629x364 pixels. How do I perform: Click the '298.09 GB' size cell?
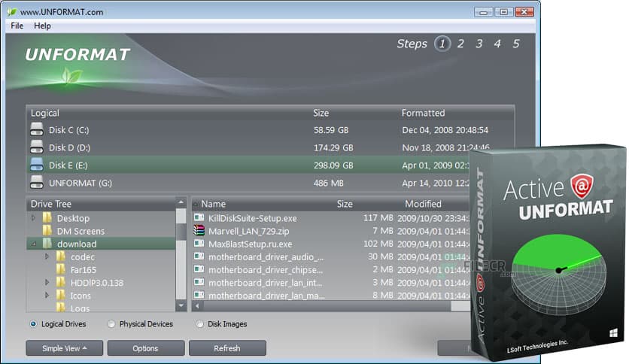click(x=333, y=165)
